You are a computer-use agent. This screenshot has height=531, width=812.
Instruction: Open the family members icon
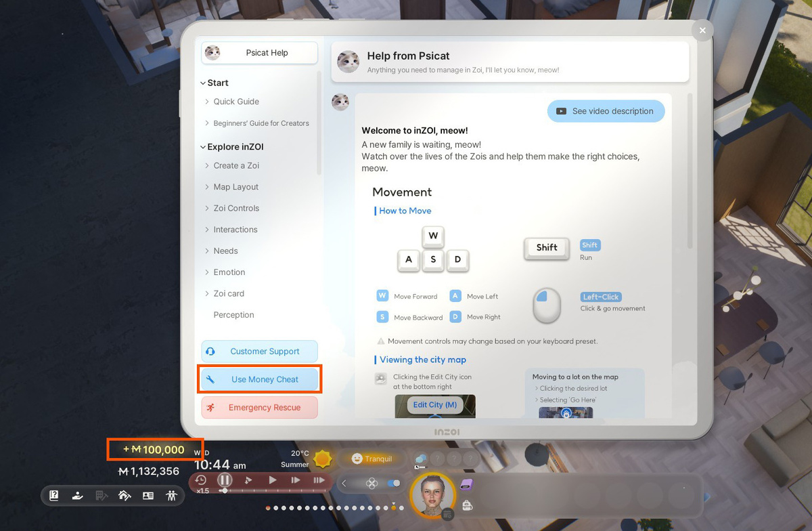(x=171, y=496)
